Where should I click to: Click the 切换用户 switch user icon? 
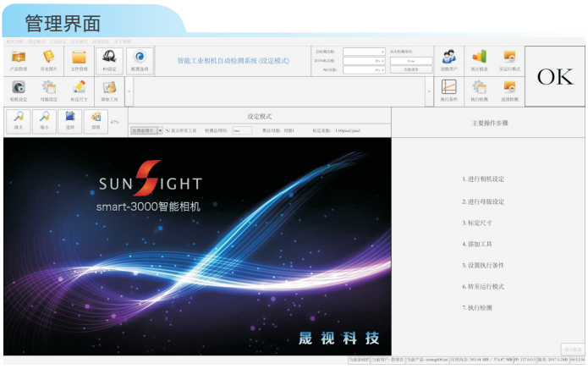pos(449,60)
